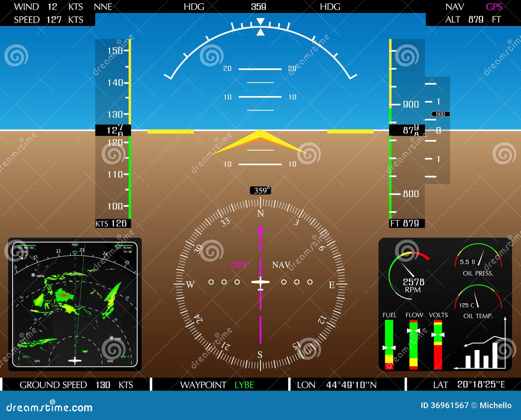Select magenta GPS source label on compass
The image size is (521, 420).
pyautogui.click(x=239, y=265)
